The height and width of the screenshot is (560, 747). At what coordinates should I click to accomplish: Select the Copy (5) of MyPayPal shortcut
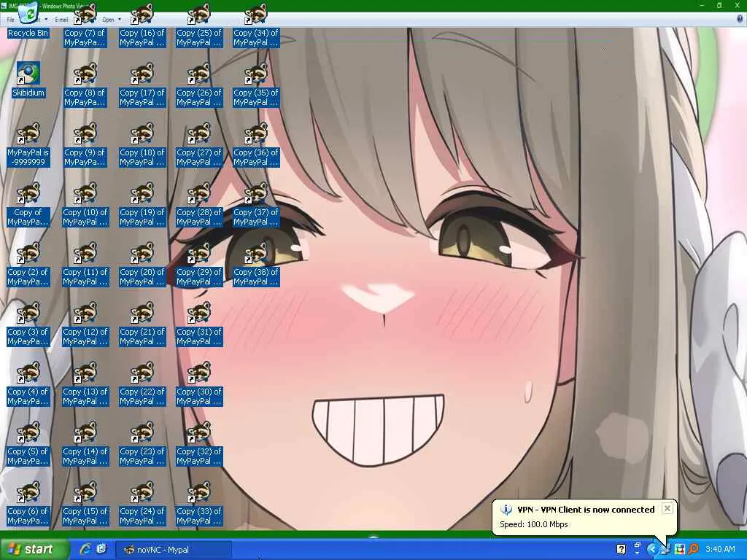(28, 444)
